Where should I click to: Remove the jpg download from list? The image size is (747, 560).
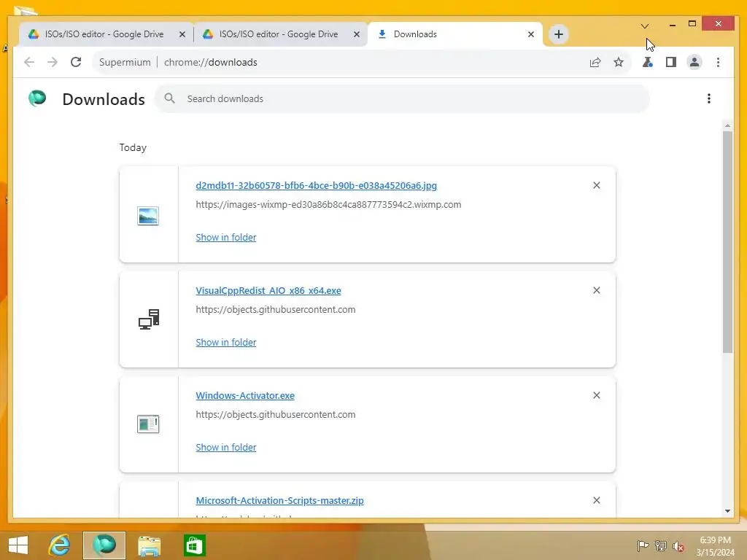[x=597, y=185]
